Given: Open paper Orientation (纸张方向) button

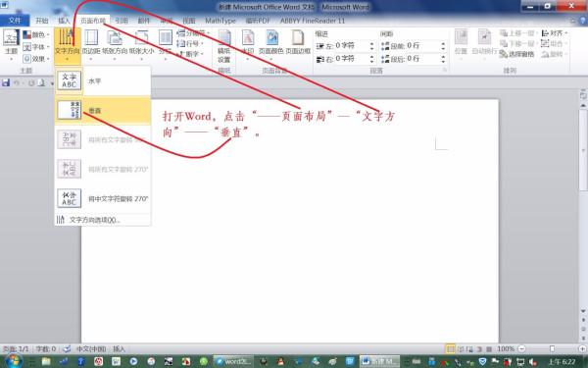Looking at the screenshot, I should coord(115,45).
